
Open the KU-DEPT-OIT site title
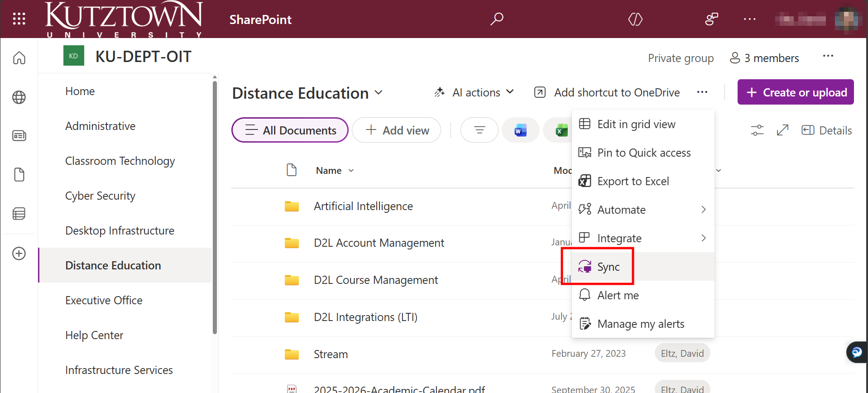pyautogui.click(x=144, y=57)
